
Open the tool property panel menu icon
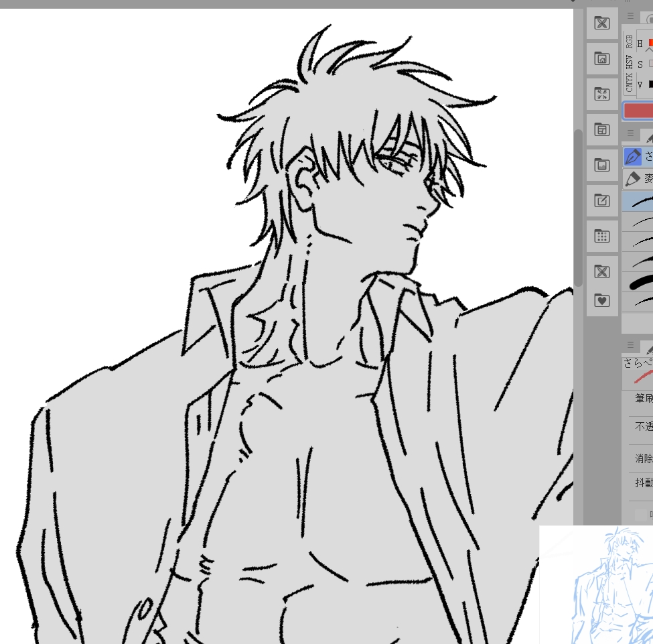click(x=630, y=344)
